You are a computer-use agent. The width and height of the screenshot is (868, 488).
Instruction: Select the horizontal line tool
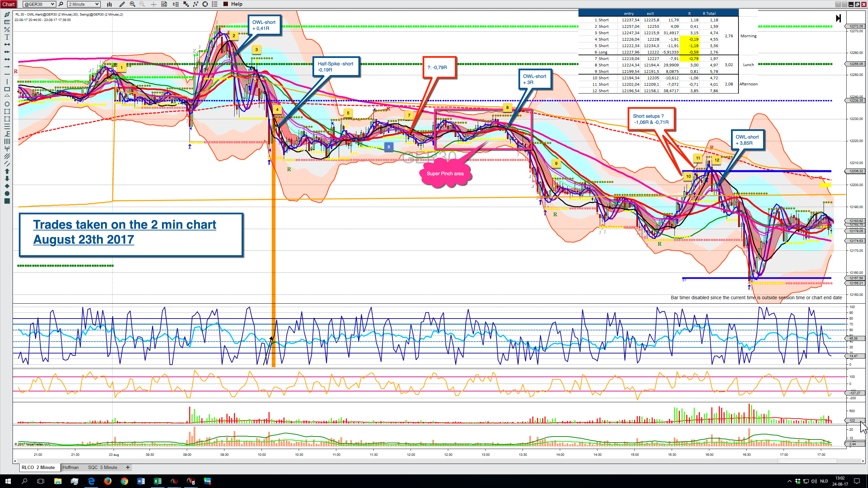pyautogui.click(x=7, y=74)
